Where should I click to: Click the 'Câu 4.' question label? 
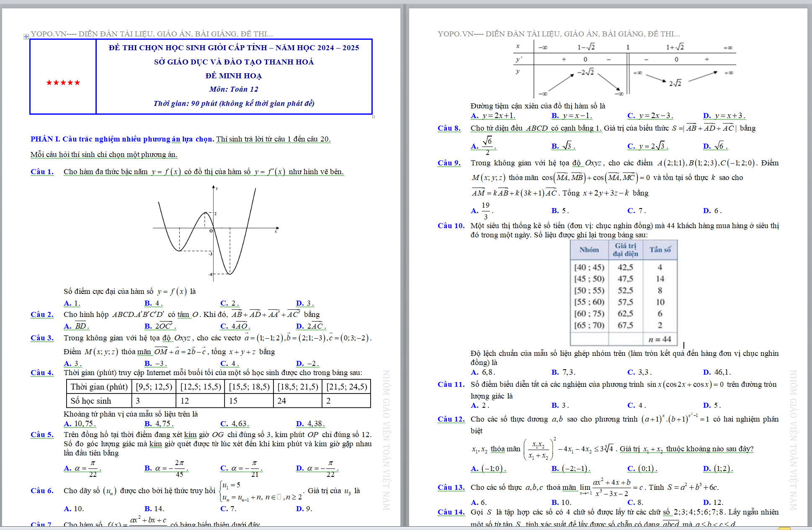(x=42, y=373)
